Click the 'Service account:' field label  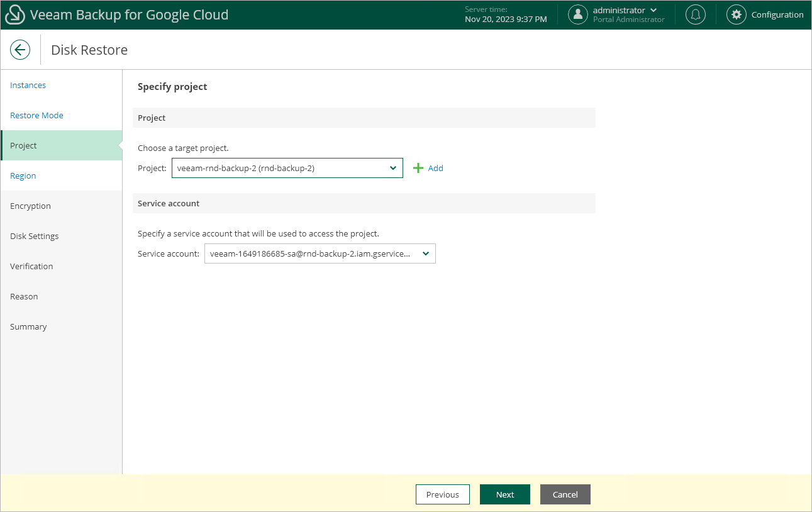coord(169,253)
